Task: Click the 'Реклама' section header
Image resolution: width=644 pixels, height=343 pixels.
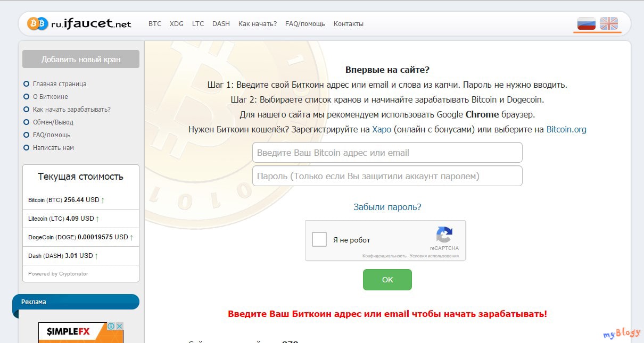Action: tap(76, 302)
